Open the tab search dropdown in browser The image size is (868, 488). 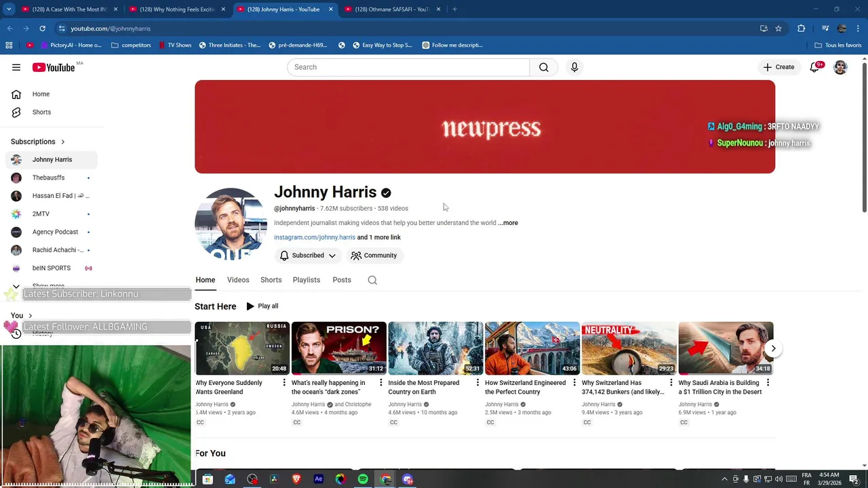pos(10,9)
